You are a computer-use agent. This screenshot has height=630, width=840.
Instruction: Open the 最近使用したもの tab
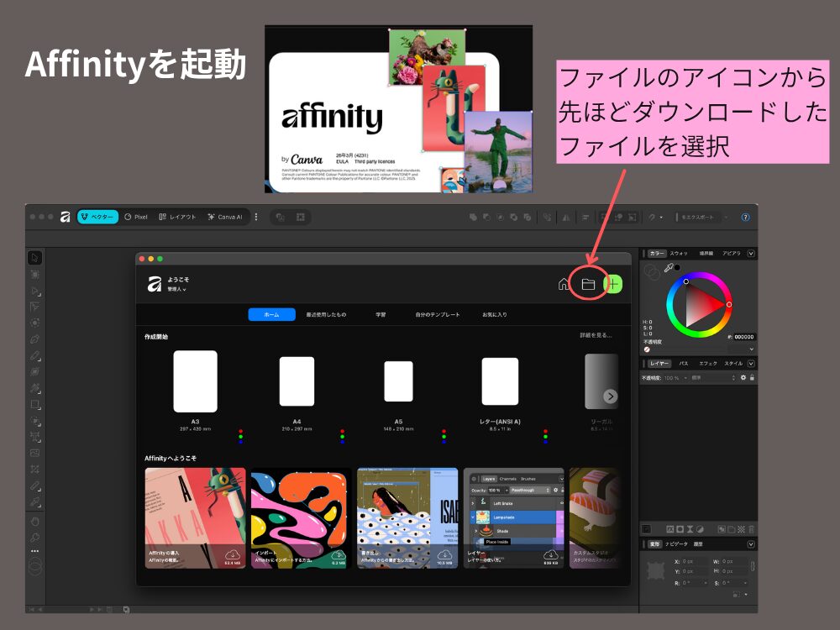tap(326, 314)
